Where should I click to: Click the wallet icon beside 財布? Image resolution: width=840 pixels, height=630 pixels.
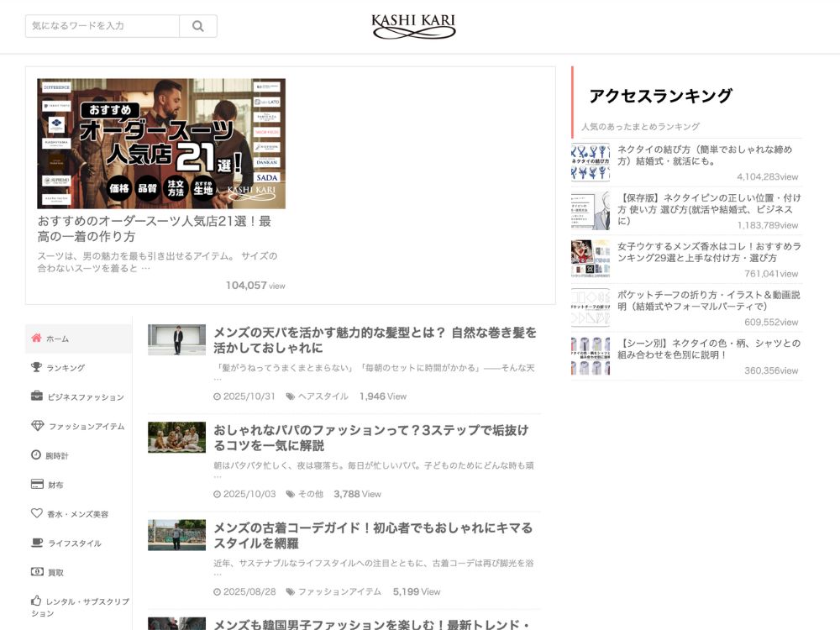(x=36, y=484)
